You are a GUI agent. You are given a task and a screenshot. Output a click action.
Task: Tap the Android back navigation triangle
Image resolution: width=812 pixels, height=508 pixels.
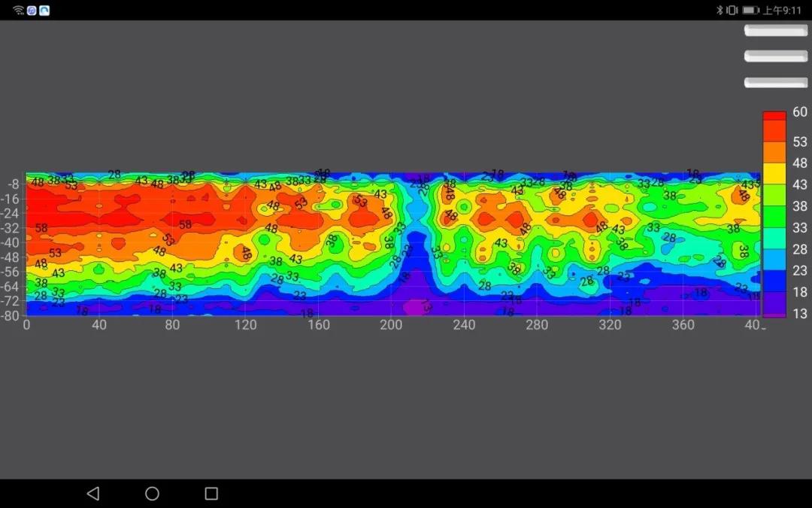pyautogui.click(x=93, y=494)
